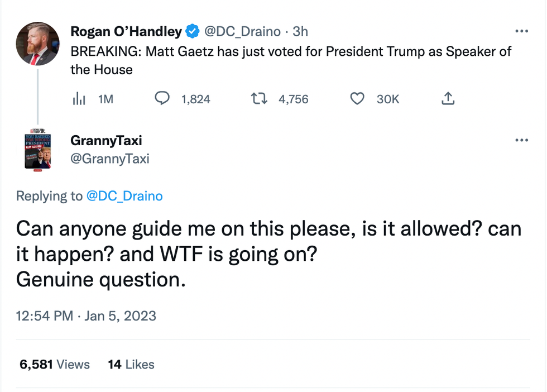547x392 pixels.
Task: Open Rogan O'Handley's display name link
Action: tap(126, 32)
